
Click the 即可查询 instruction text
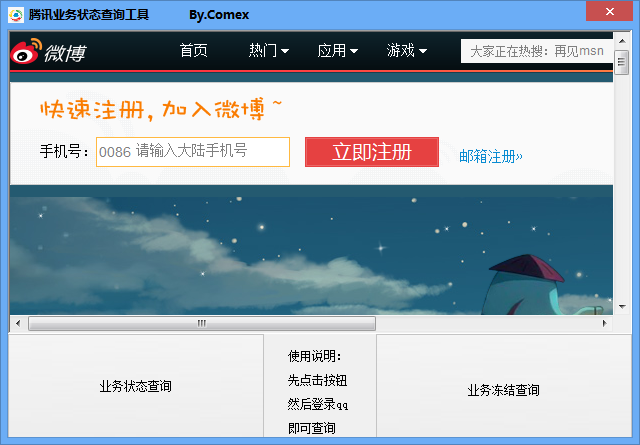click(x=311, y=428)
